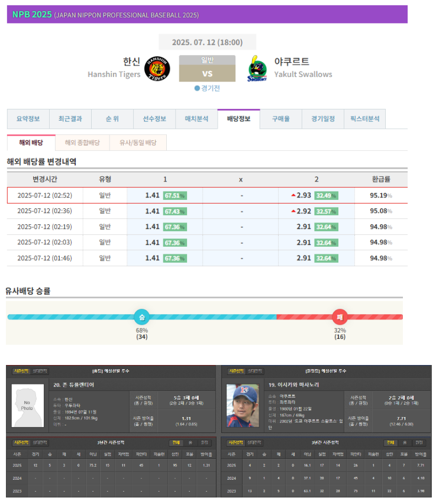This screenshot has width=439, height=504.
Task: Open the 최근결과 tab
Action: tap(70, 119)
